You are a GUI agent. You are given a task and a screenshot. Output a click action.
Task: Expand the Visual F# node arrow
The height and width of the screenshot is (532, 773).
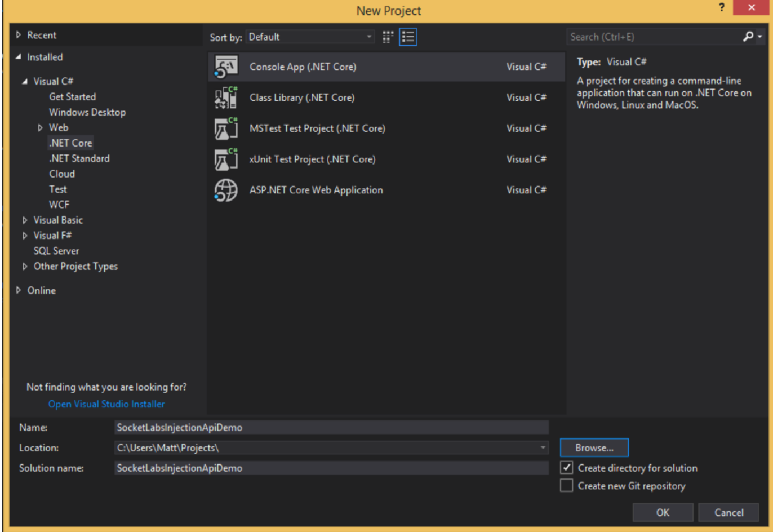[25, 236]
